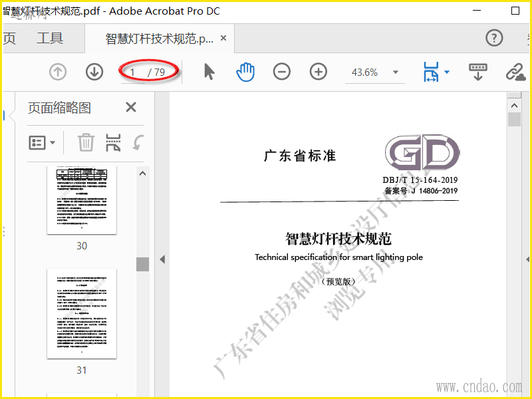532x399 pixels.
Task: Switch to the 智慧灯杆技术规范 document tab
Action: [x=160, y=39]
